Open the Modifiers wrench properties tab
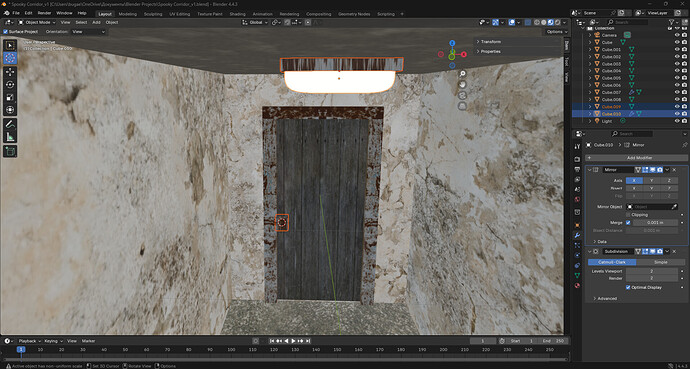Image resolution: width=690 pixels, height=369 pixels. (x=577, y=235)
